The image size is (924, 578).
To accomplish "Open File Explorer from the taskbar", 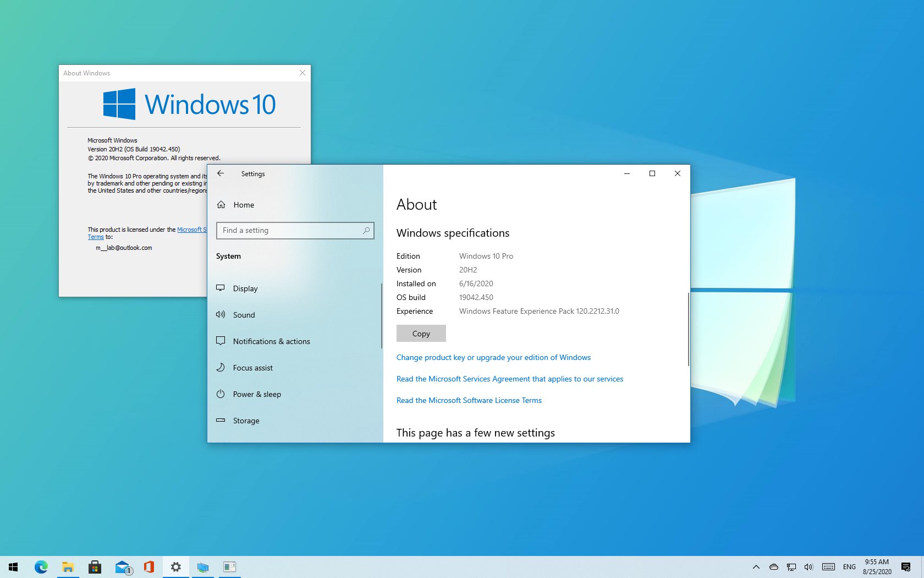I will tap(68, 567).
